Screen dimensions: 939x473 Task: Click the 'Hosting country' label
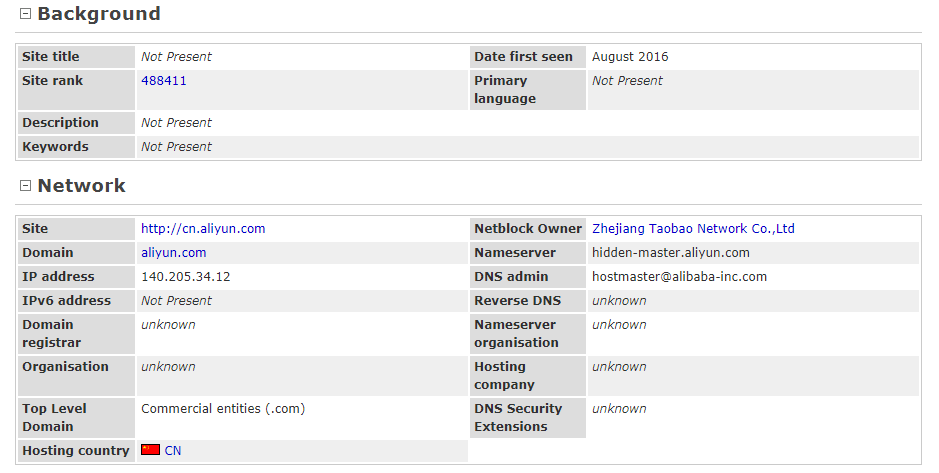pyautogui.click(x=75, y=451)
